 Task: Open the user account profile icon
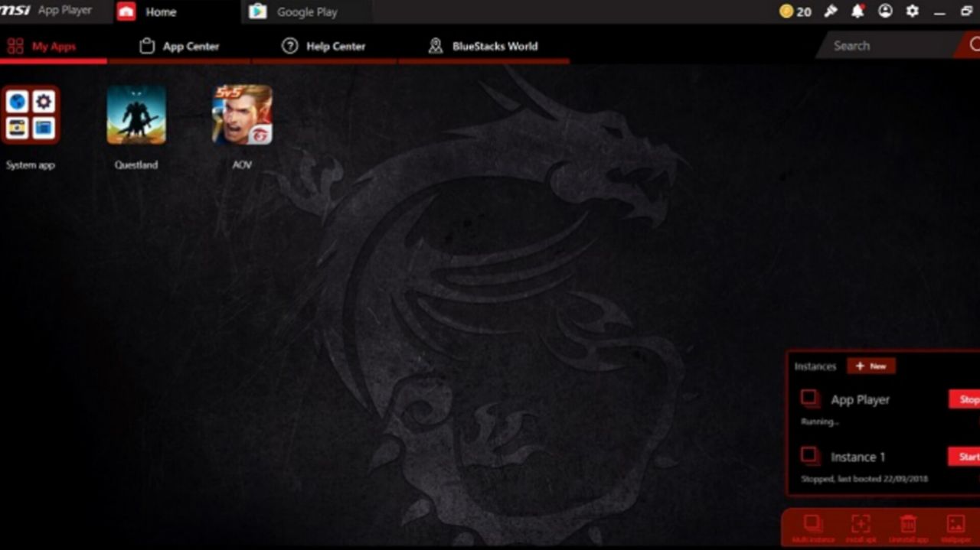[x=885, y=11]
